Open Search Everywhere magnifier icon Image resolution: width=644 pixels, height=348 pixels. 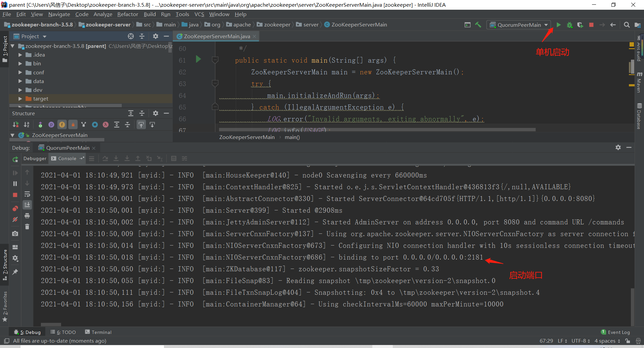click(x=627, y=25)
